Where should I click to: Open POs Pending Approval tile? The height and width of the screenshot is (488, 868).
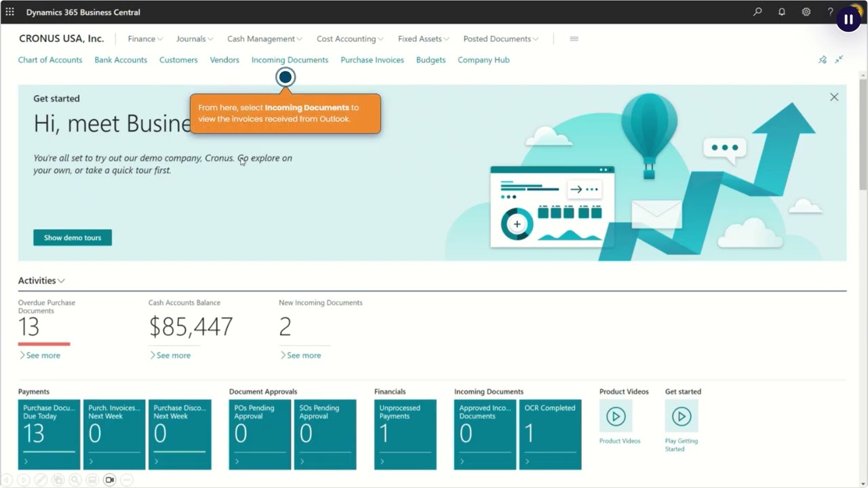260,434
